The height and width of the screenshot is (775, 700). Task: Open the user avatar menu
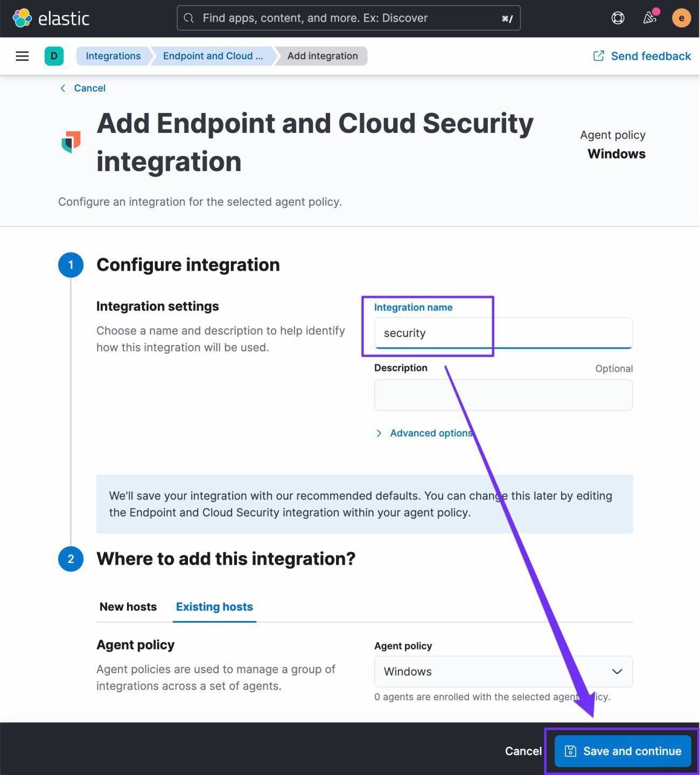[681, 18]
